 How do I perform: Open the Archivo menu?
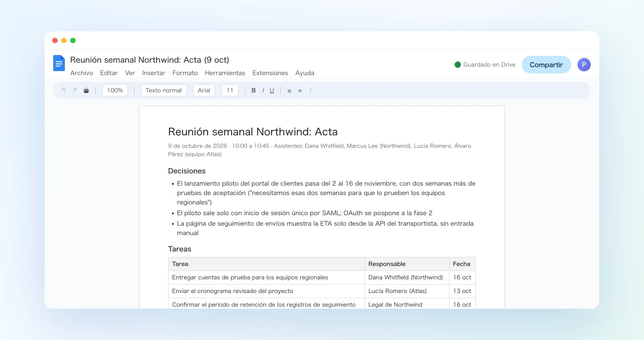81,73
